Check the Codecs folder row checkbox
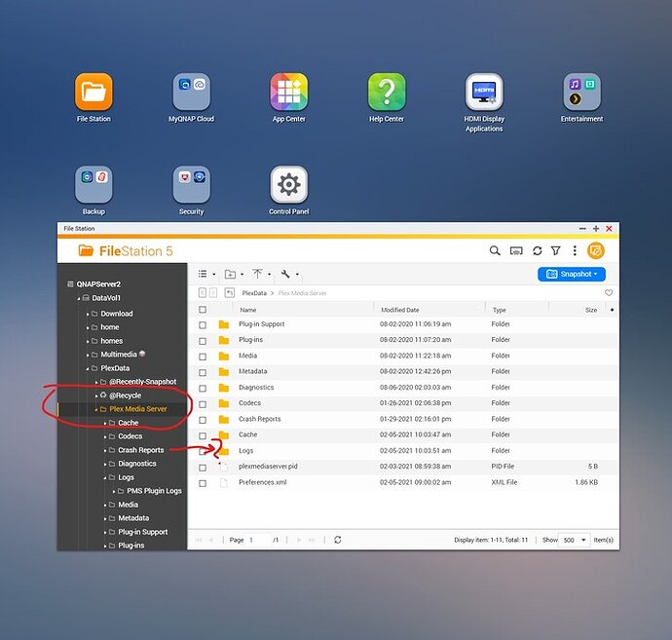The width and height of the screenshot is (672, 640). click(x=203, y=404)
